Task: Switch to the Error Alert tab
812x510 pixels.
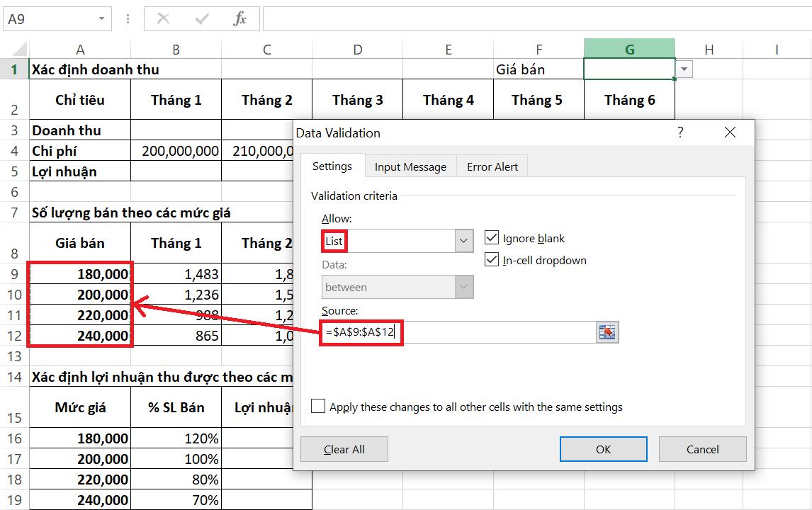Action: tap(492, 166)
